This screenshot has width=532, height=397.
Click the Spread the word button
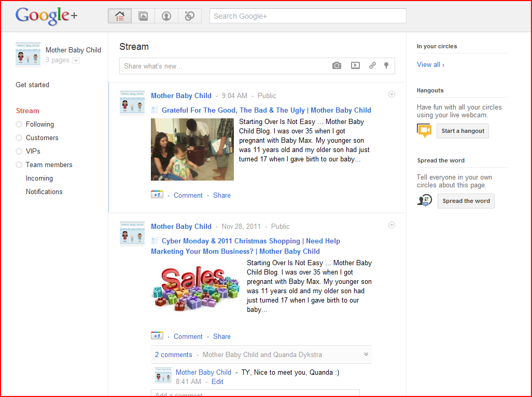466,201
